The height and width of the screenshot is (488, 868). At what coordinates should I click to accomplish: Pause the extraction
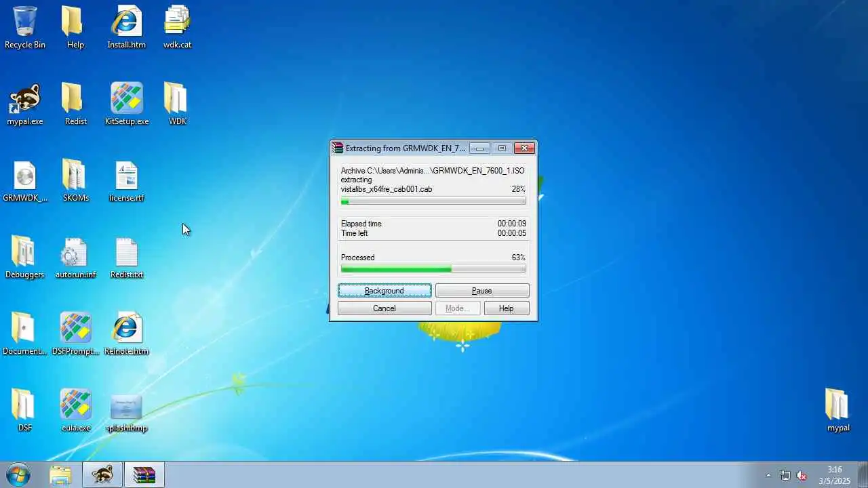click(x=482, y=291)
